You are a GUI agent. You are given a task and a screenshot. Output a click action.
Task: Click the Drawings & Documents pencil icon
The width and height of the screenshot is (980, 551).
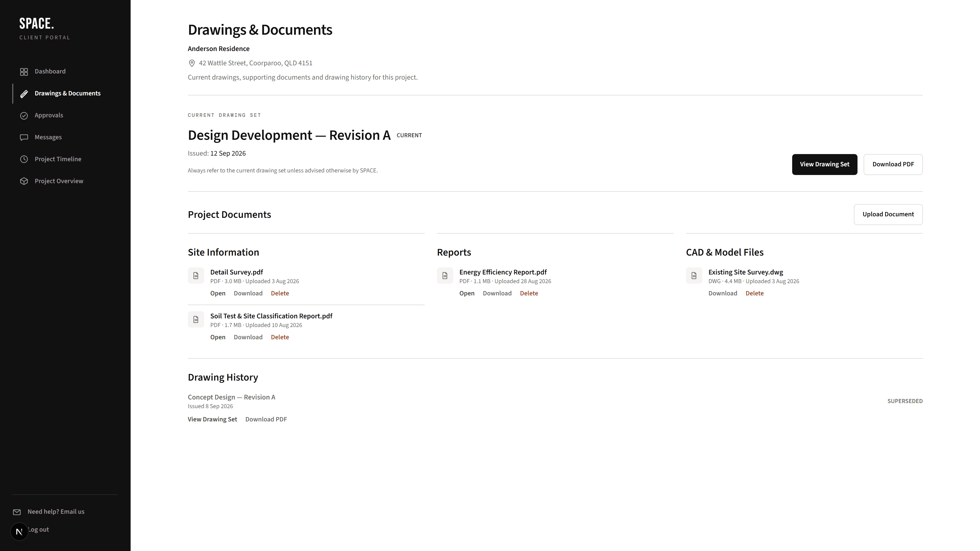pos(24,94)
